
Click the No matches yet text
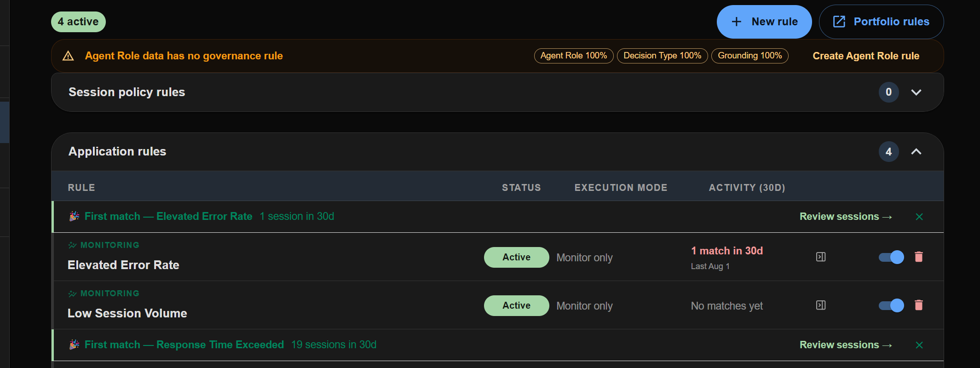[727, 306]
